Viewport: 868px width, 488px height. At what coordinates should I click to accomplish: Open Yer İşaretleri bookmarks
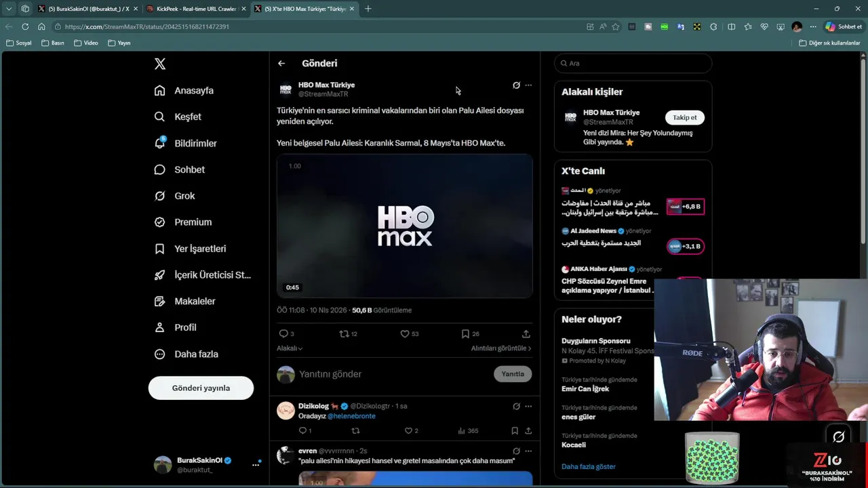point(191,249)
